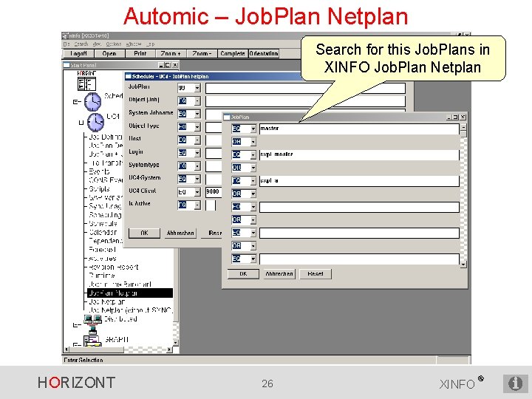Click OK in the Scheduler JobPlan Netplan dialog
This screenshot has width=532, height=399.
[144, 233]
